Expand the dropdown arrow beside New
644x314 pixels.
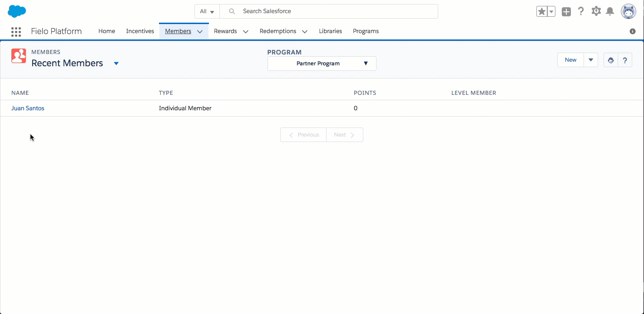tap(591, 60)
